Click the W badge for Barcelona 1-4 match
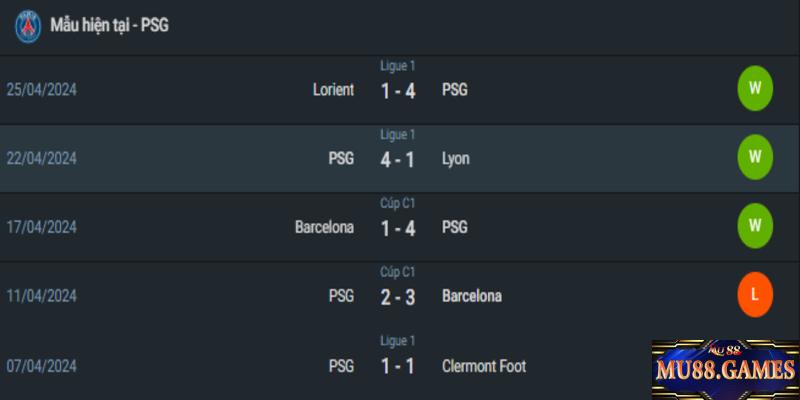The height and width of the screenshot is (400, 800). (x=755, y=226)
